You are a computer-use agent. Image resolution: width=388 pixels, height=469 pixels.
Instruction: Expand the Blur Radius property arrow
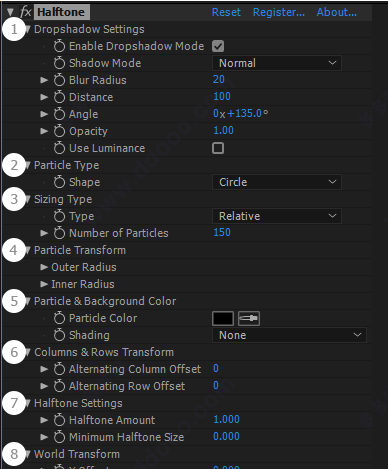[x=44, y=80]
